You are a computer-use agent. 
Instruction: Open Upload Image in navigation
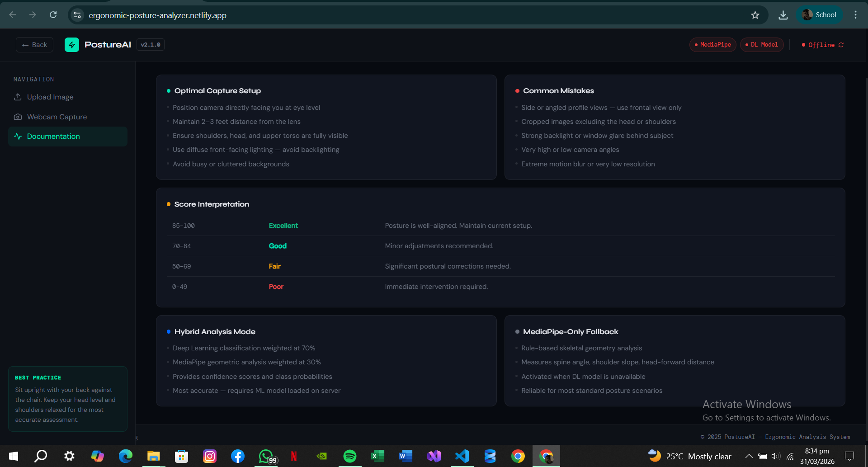point(50,97)
